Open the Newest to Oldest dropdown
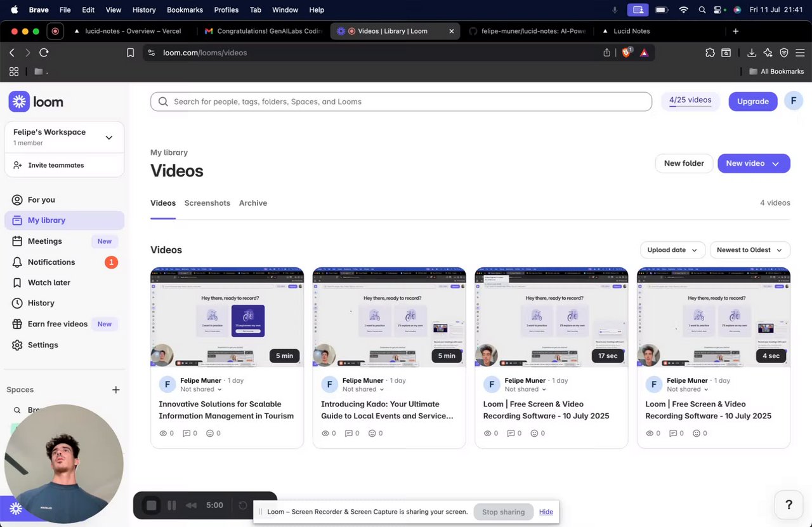 coord(750,250)
